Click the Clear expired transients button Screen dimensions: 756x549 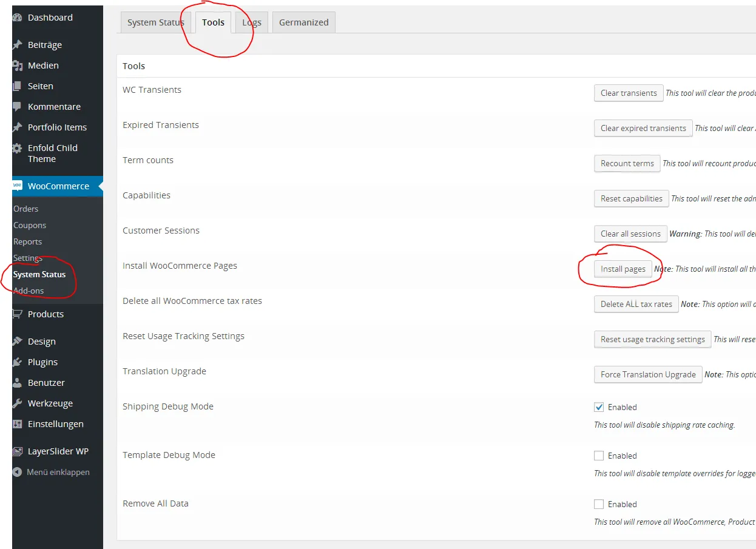click(x=643, y=128)
